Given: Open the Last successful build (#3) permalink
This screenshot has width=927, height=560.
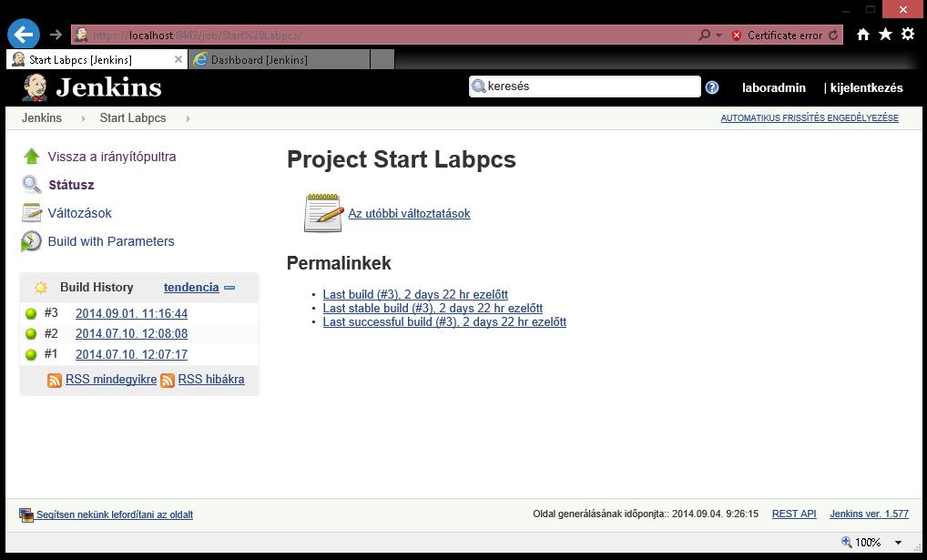Looking at the screenshot, I should click(x=444, y=321).
